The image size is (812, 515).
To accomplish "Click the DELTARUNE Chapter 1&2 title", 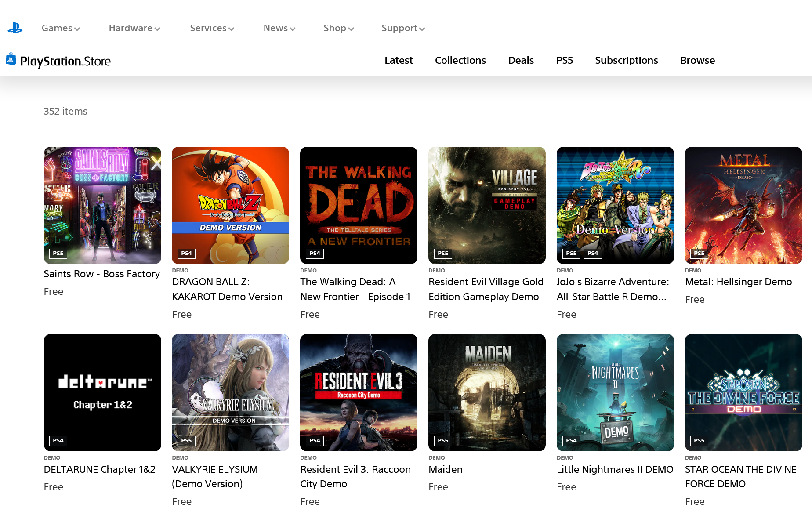I will click(100, 469).
